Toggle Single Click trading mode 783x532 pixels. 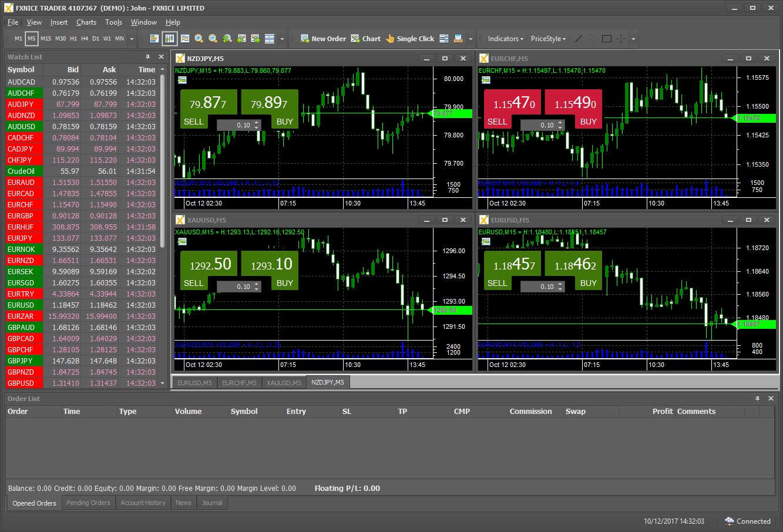pos(409,39)
